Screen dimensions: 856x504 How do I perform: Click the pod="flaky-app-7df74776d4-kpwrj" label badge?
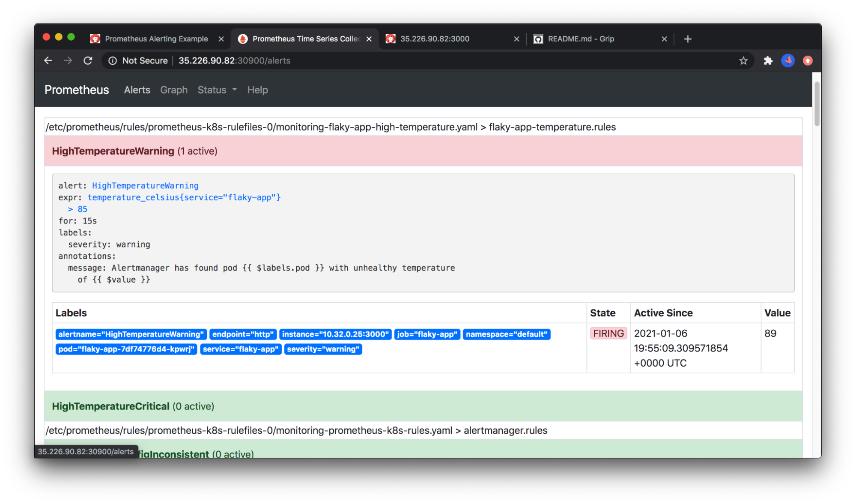click(126, 349)
